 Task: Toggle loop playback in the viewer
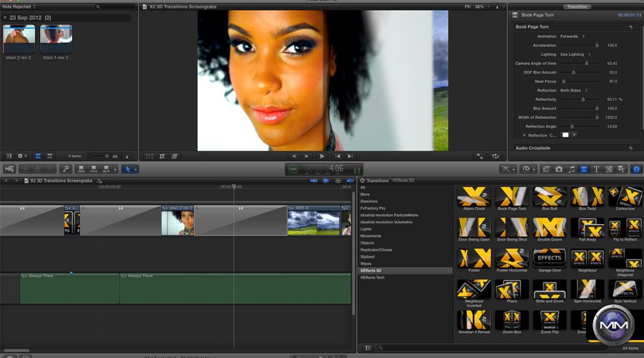(x=494, y=155)
